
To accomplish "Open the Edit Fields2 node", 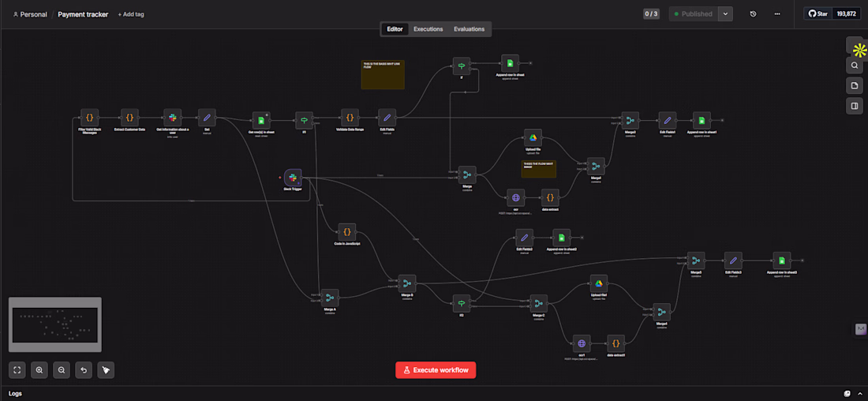I will coord(524,238).
